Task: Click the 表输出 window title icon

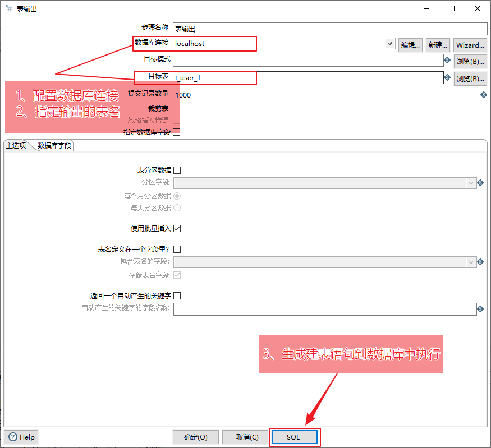Action: [10, 8]
